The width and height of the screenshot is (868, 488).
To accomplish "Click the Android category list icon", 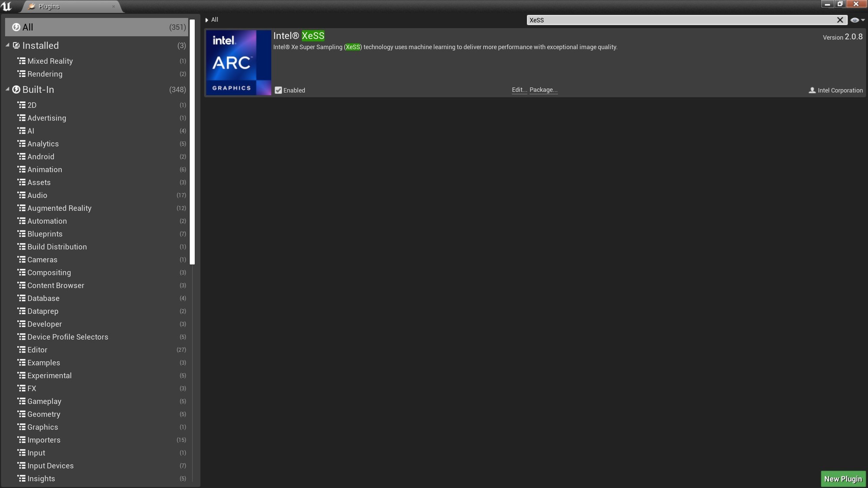I will 21,157.
